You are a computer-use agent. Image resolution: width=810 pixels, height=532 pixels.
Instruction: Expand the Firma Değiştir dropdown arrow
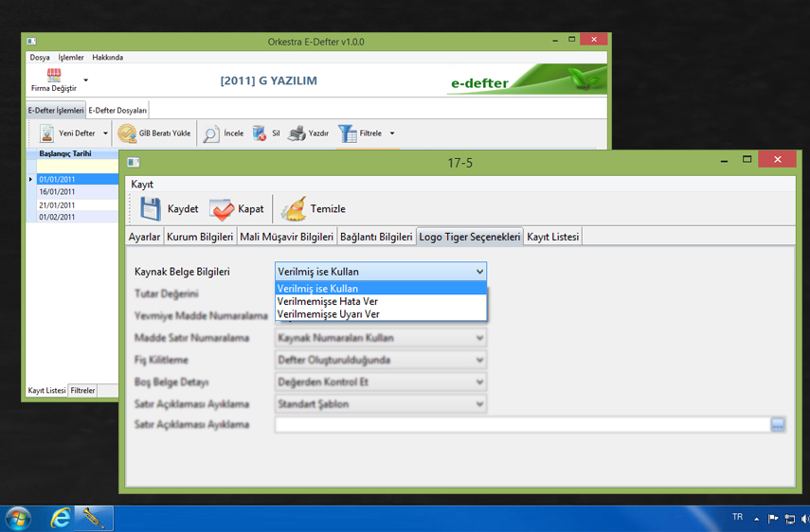86,80
